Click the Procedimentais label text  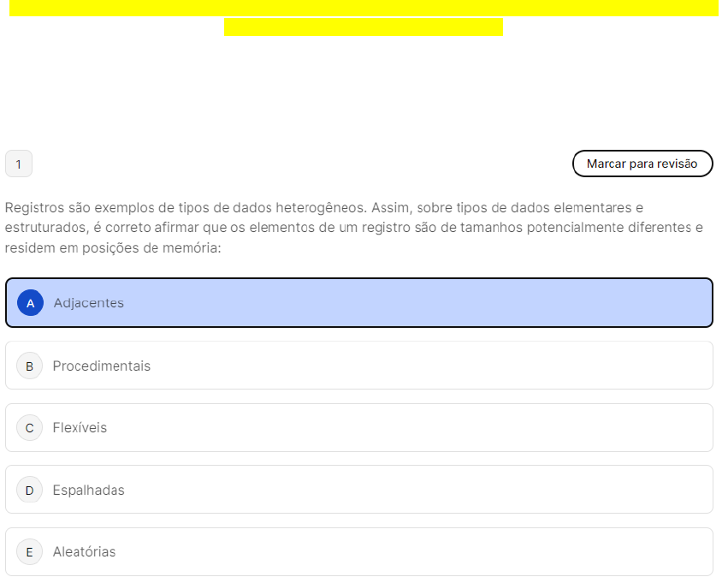pyautogui.click(x=102, y=366)
